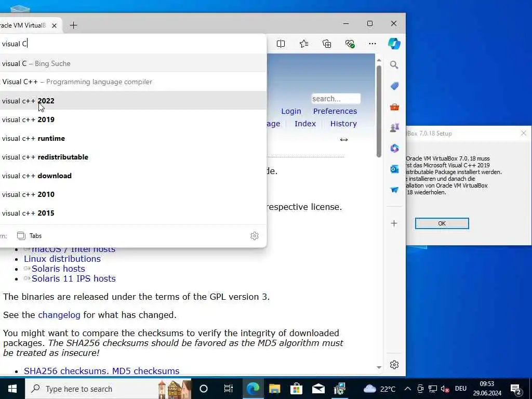532x399 pixels.
Task: Select the 'visual c++ redistributable' suggestion
Action: [x=133, y=157]
